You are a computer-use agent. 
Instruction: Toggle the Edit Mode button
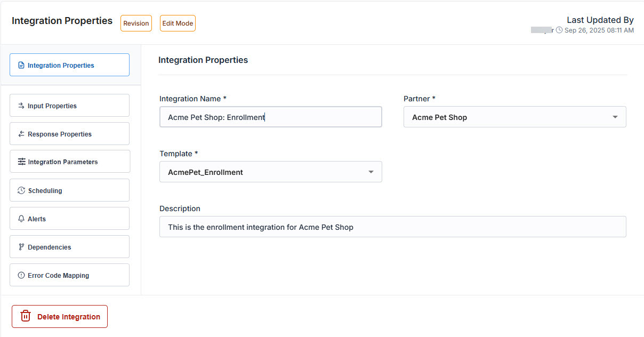[178, 23]
